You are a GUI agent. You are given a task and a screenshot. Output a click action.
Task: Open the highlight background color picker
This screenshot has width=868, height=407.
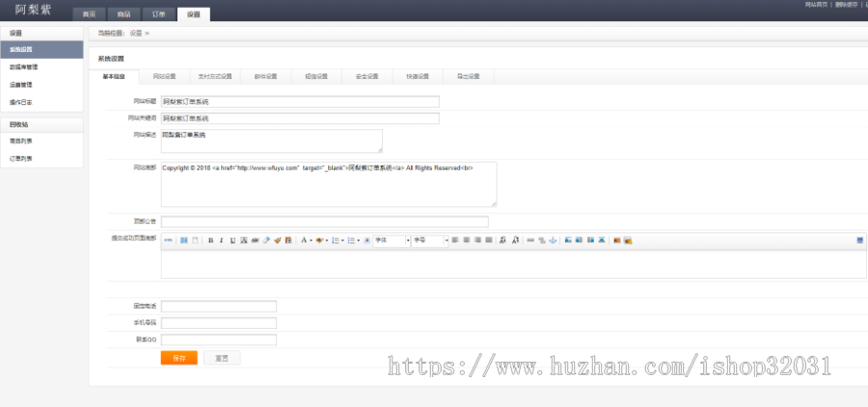pyautogui.click(x=319, y=240)
